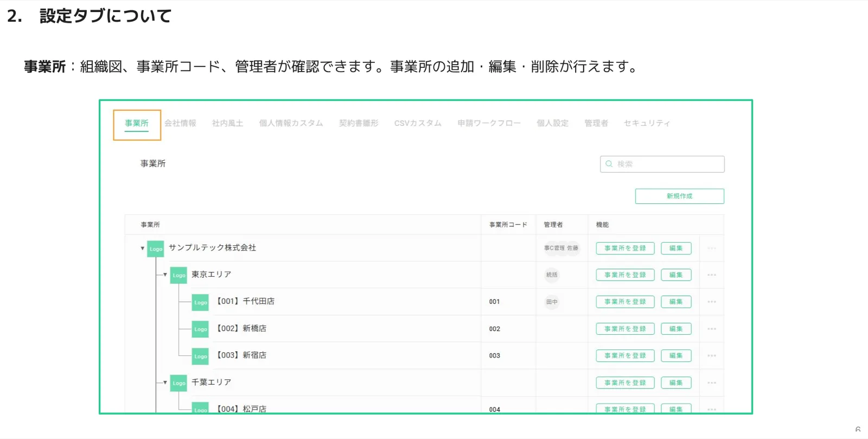This screenshot has height=439, width=868.
Task: Open more options for 【002】新橋店 row
Action: pyautogui.click(x=712, y=329)
